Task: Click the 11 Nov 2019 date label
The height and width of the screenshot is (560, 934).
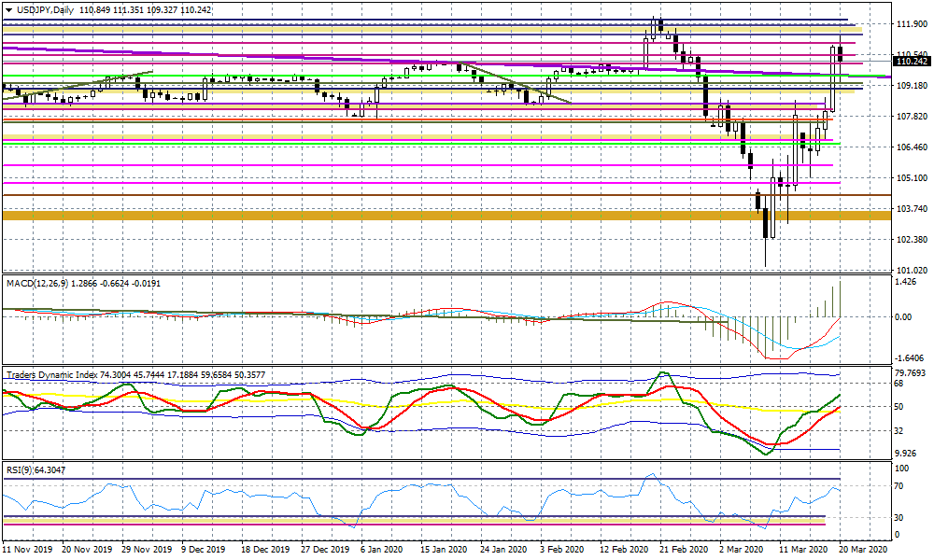Action: click(27, 550)
